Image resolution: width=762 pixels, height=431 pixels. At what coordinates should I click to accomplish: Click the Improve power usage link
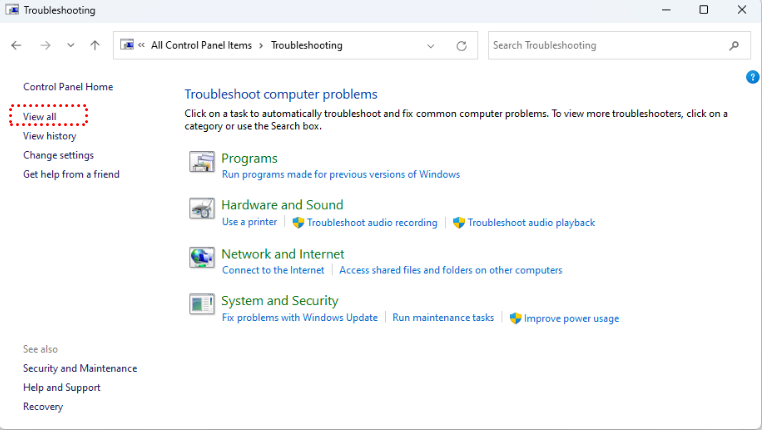coord(571,319)
